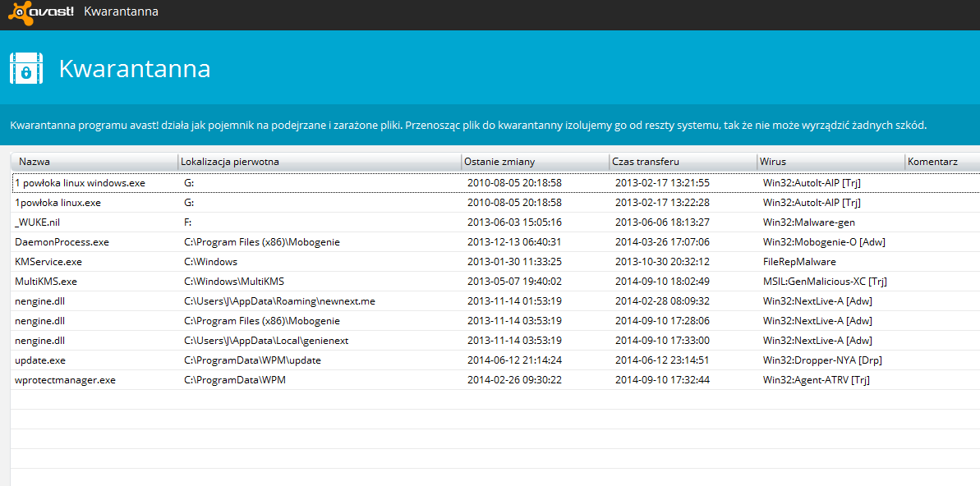
Task: Click transfer time 2013-10-30 20:32:12
Action: (662, 262)
